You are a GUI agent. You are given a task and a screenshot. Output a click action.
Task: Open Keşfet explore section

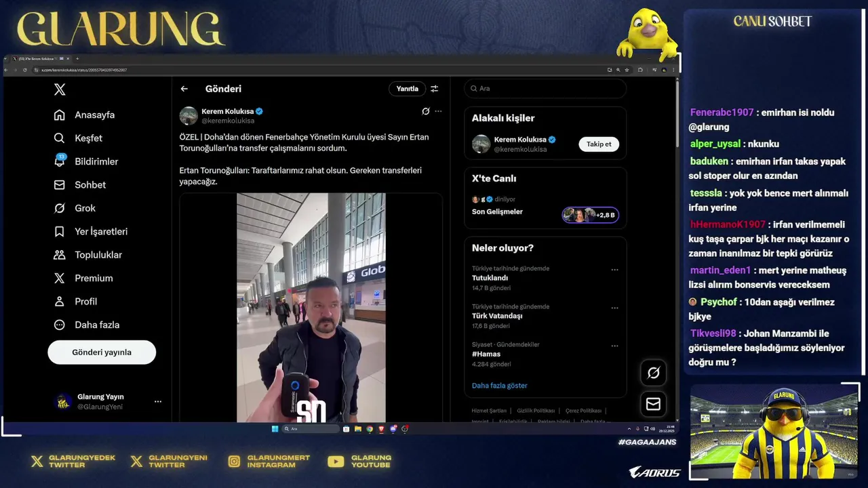79,138
